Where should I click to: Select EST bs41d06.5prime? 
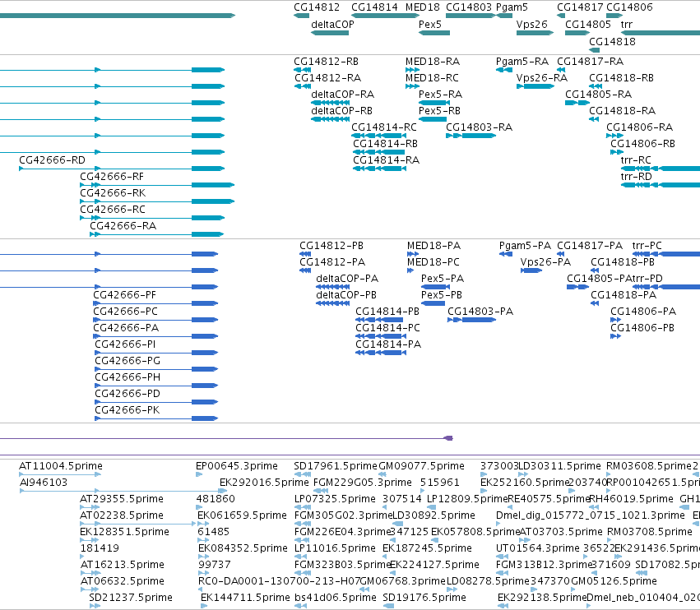(x=336, y=598)
